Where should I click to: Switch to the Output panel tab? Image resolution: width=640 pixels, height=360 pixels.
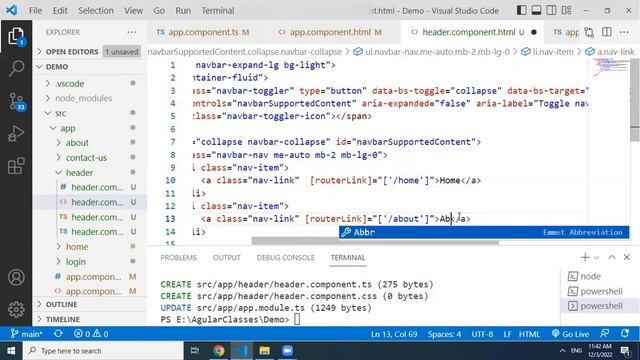point(227,258)
